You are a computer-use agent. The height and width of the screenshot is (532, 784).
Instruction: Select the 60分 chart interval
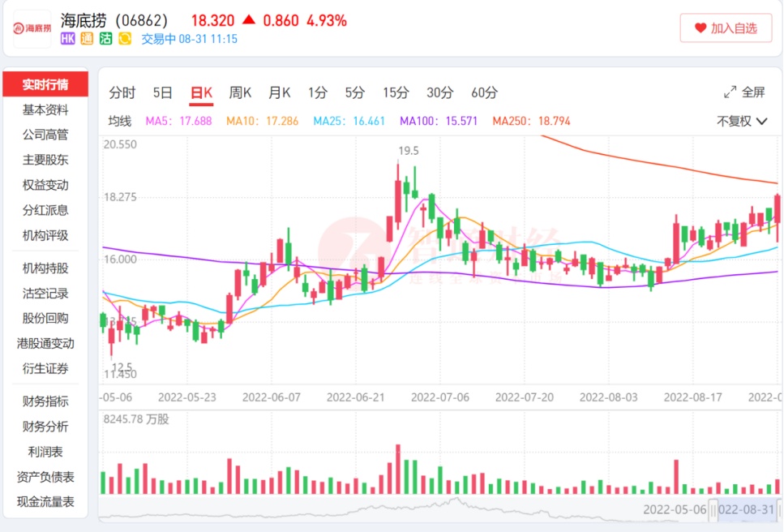[484, 92]
